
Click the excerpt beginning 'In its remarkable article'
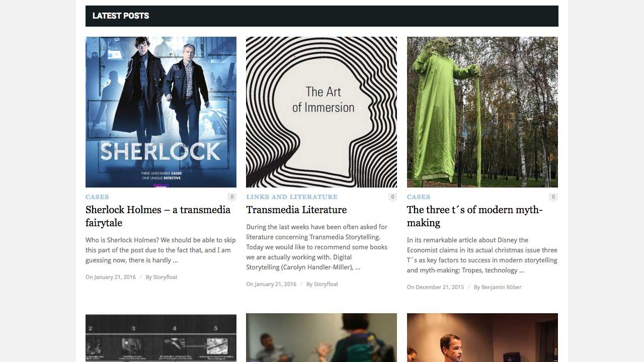coord(482,255)
